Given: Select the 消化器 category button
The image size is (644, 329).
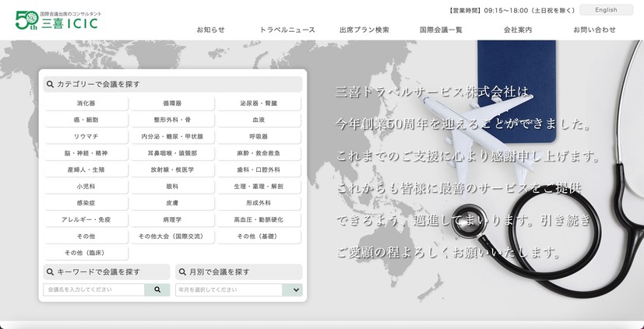Looking at the screenshot, I should pos(86,103).
